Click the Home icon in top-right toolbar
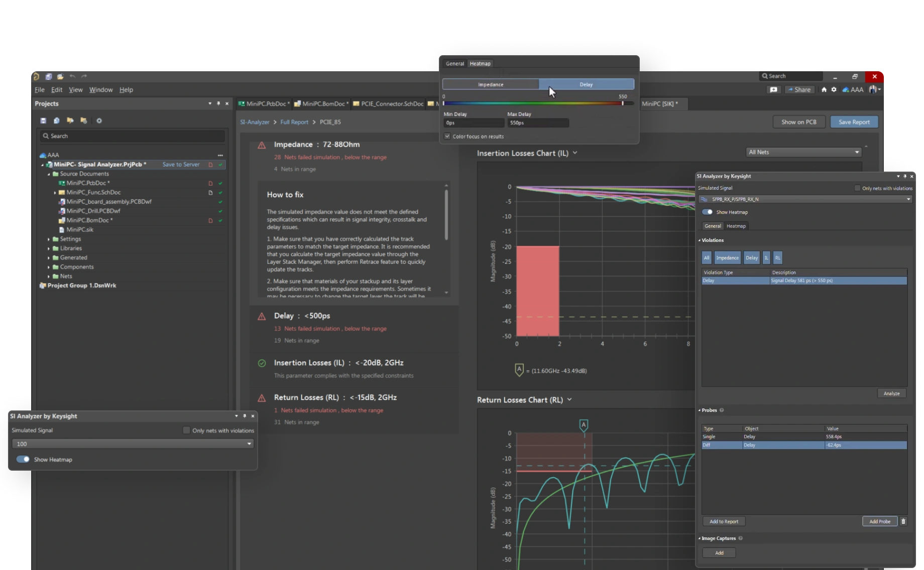 click(x=824, y=90)
